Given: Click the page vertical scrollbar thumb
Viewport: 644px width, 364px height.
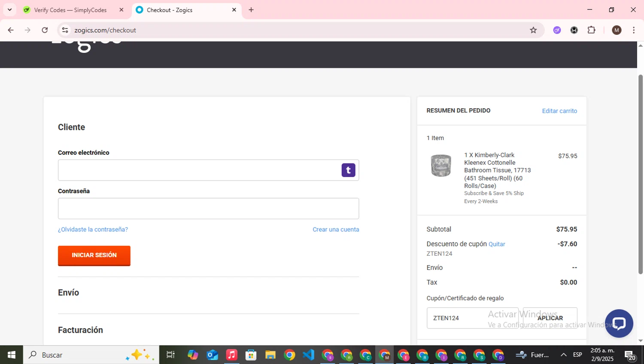Looking at the screenshot, I should [641, 174].
